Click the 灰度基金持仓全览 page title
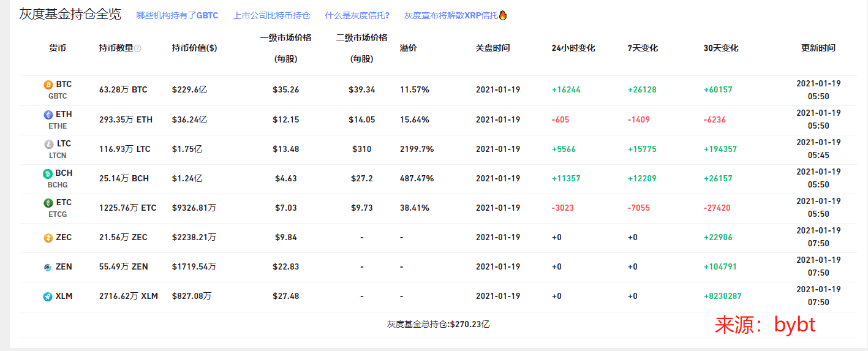The image size is (868, 351). pos(70,14)
